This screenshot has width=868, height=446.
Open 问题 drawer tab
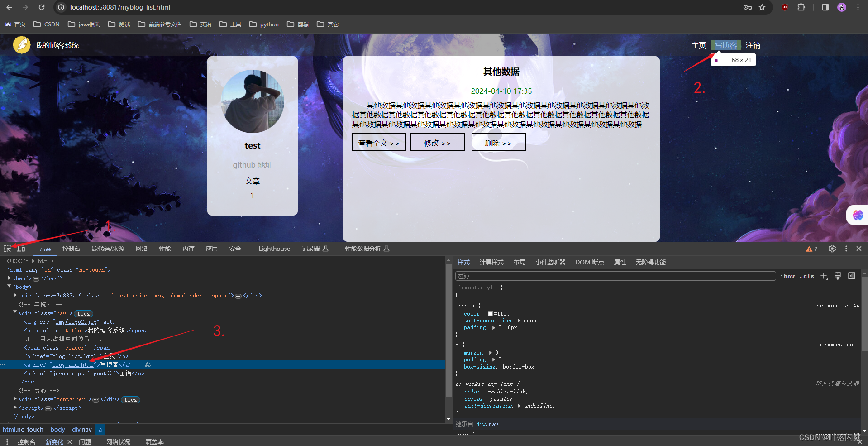(85, 442)
